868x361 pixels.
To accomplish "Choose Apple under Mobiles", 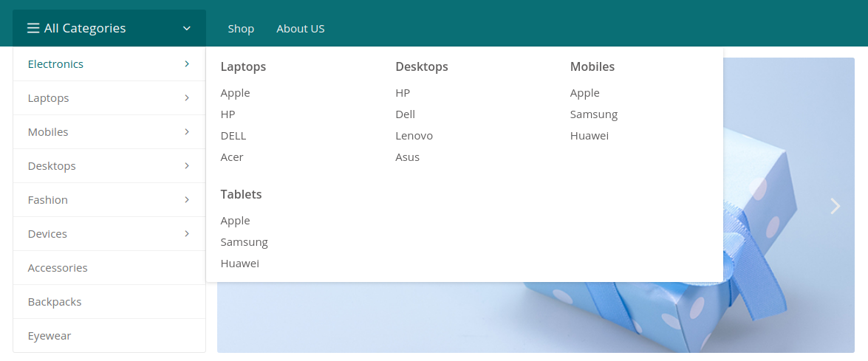I will (585, 93).
